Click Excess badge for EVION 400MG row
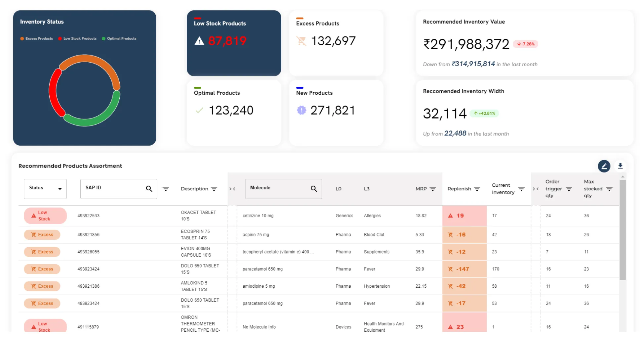644x339 pixels. click(x=42, y=252)
